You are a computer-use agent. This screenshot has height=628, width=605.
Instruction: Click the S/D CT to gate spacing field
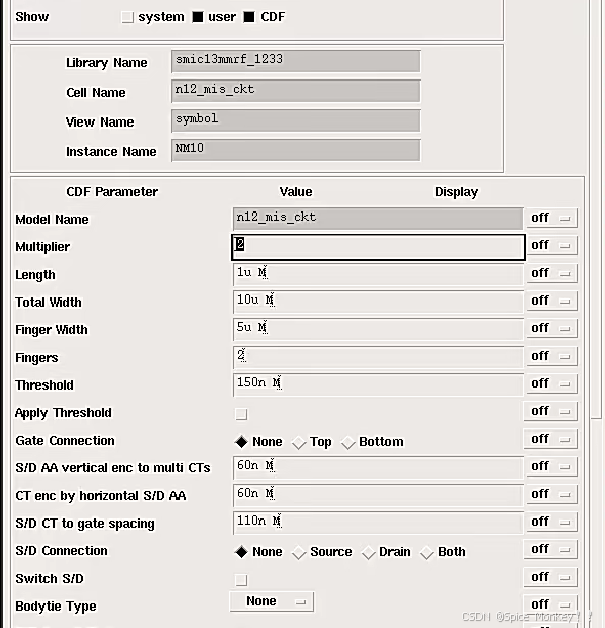click(378, 523)
